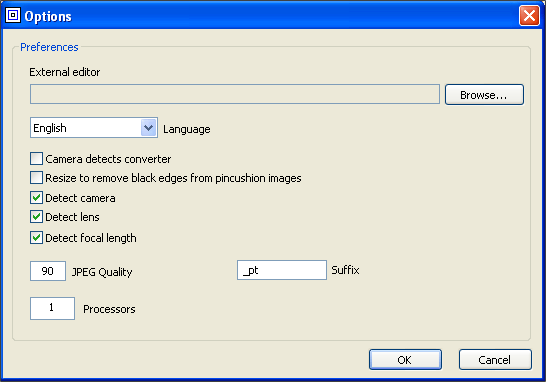Close the Options dialog with the X button
This screenshot has height=382, width=546.
[x=529, y=16]
